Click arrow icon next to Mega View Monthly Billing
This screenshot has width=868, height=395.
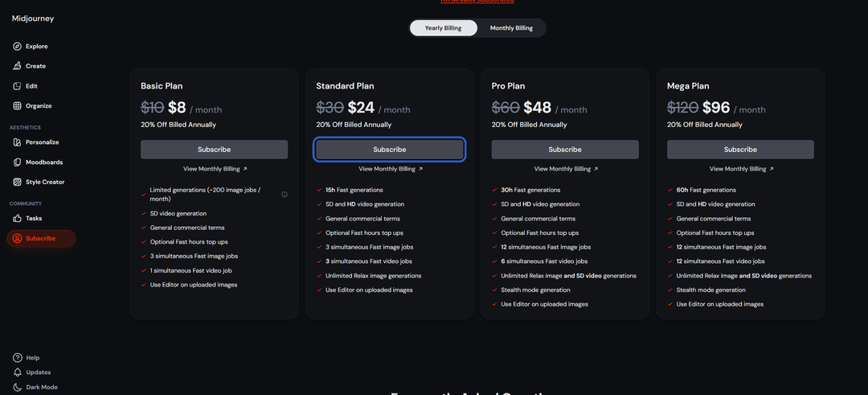coord(772,169)
